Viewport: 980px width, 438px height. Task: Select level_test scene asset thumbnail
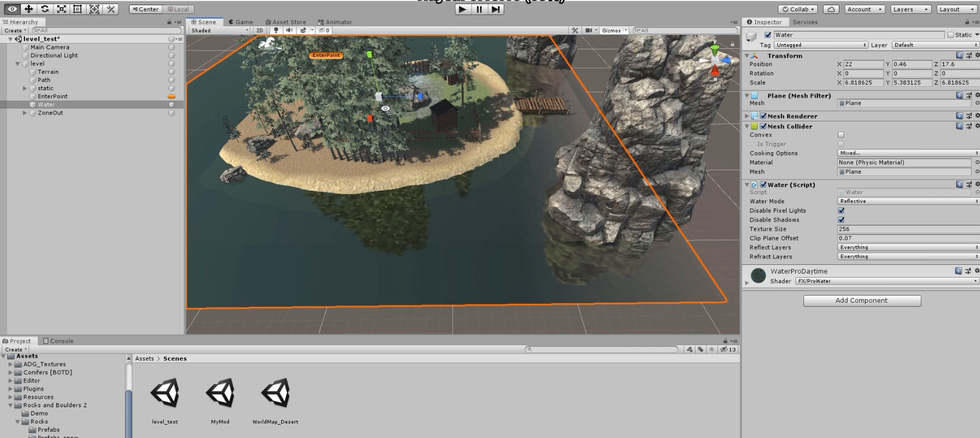tap(165, 393)
